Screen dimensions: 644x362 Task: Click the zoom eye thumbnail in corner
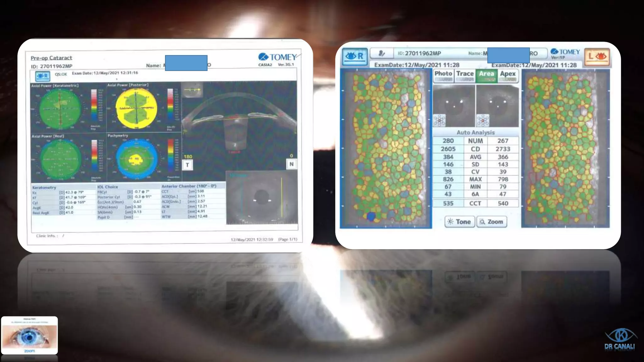pyautogui.click(x=30, y=336)
